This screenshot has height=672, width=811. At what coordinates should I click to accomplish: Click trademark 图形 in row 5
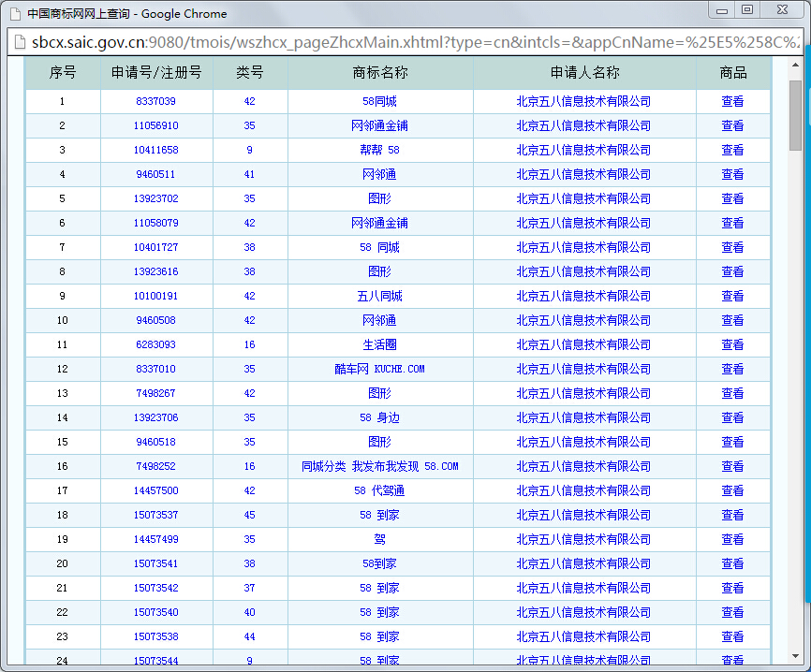[379, 198]
